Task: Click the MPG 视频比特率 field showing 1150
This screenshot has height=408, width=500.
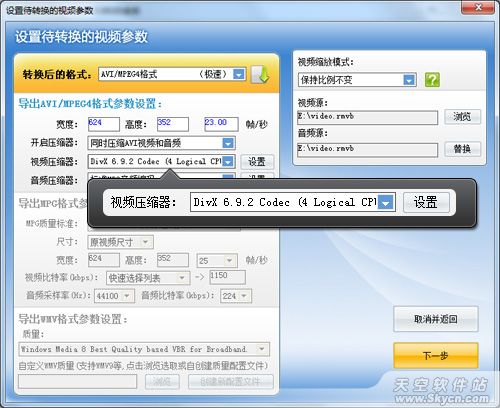Action: point(227,277)
